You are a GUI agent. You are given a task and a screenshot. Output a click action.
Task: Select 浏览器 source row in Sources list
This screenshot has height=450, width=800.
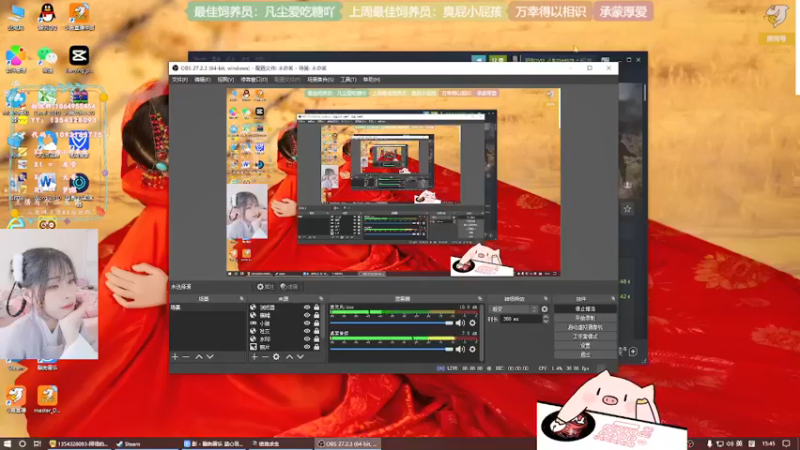286,308
